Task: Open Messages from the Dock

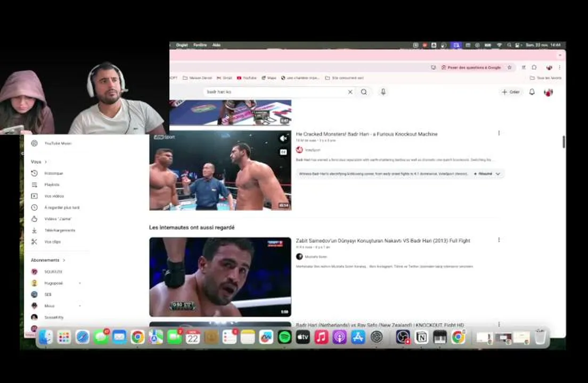Action: pyautogui.click(x=101, y=337)
